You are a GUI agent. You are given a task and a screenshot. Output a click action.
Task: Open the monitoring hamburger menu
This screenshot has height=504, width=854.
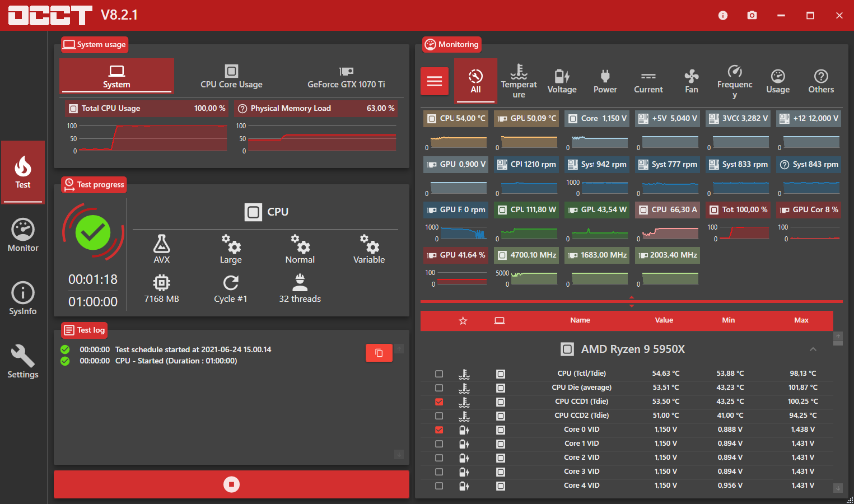point(435,82)
